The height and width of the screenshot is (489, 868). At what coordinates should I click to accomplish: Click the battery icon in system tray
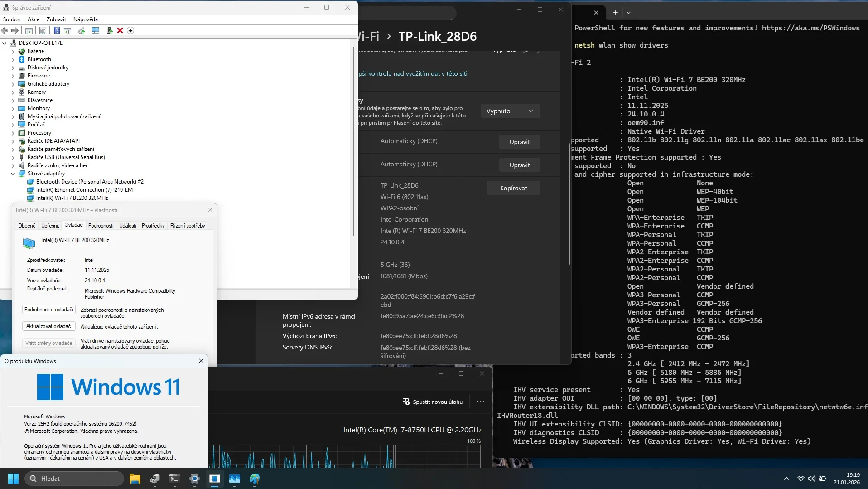823,479
